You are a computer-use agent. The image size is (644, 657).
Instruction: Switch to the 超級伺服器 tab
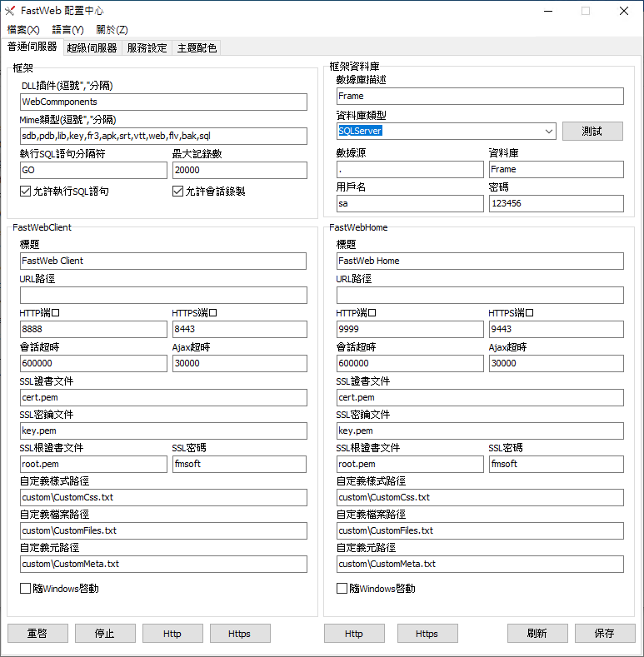(92, 47)
